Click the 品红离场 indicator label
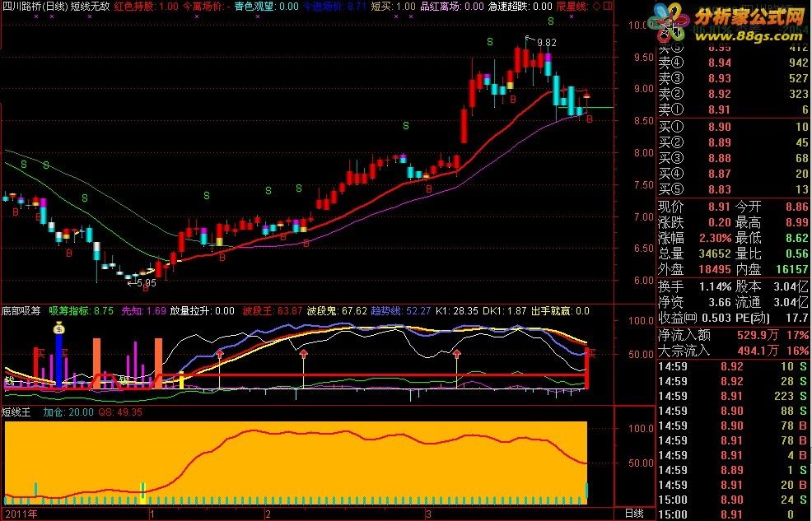Viewport: 812px width, 521px height. point(439,7)
